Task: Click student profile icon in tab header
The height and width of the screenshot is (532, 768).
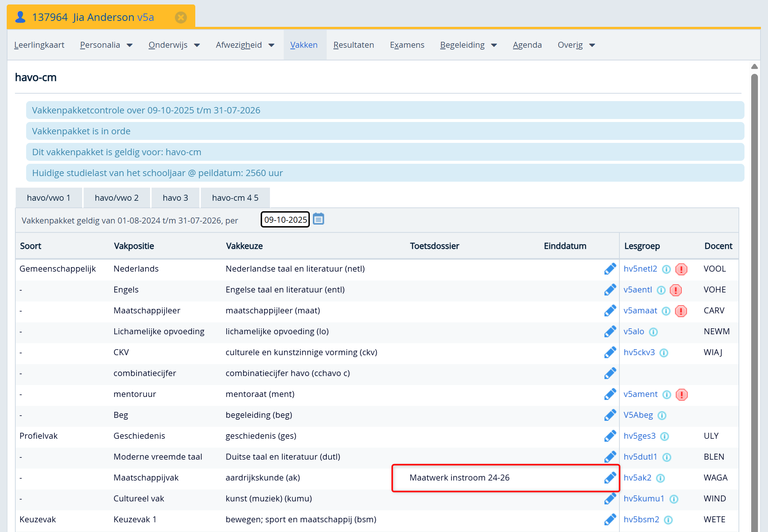Action: (x=21, y=17)
